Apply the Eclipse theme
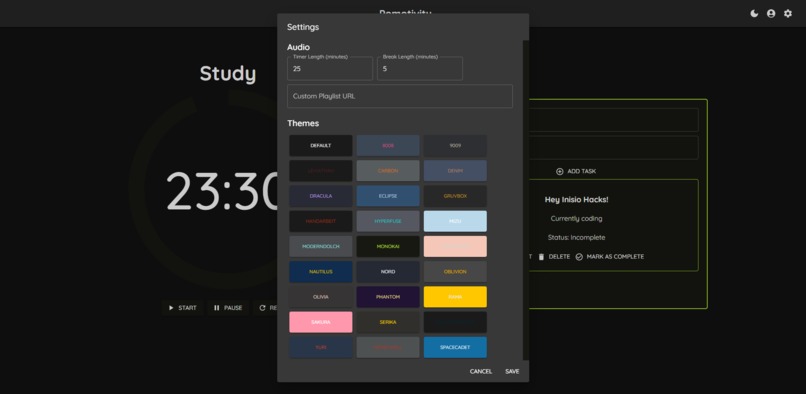 388,196
